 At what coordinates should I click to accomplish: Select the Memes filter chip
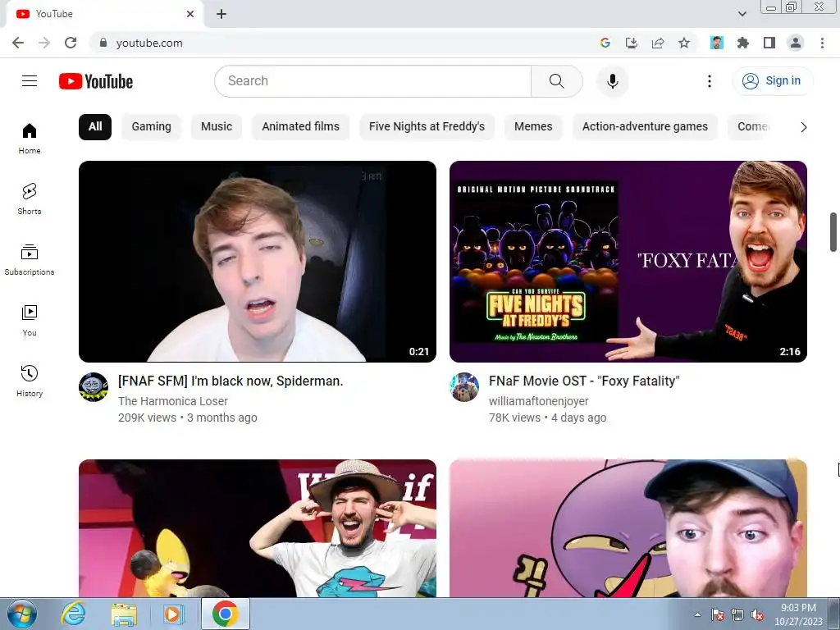click(533, 127)
